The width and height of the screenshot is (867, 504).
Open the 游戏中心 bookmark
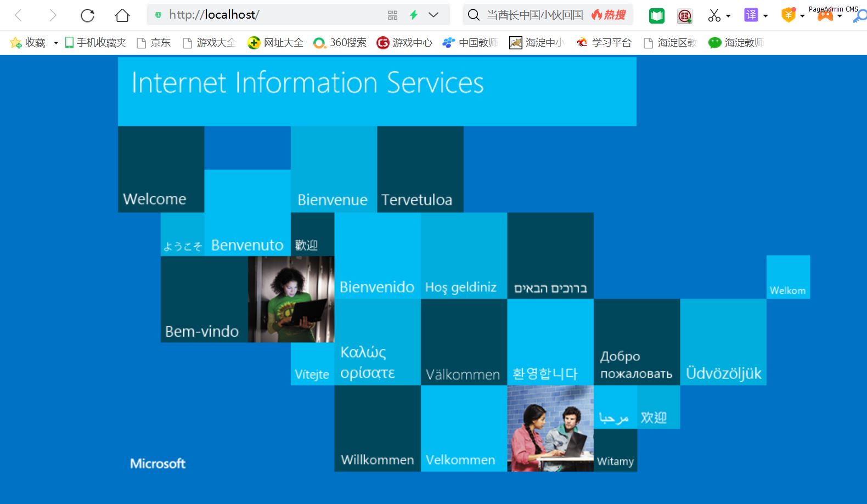click(404, 43)
